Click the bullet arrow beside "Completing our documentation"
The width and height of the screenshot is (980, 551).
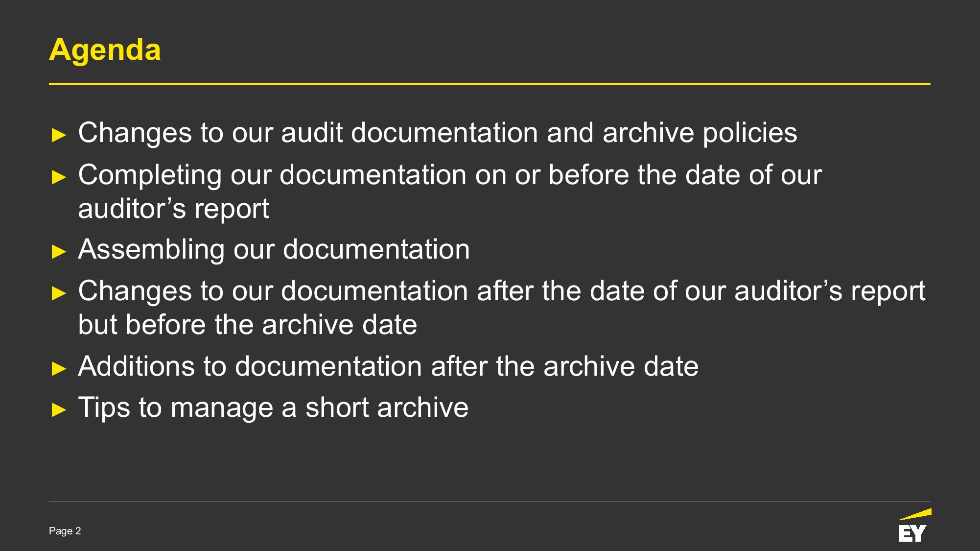point(58,177)
